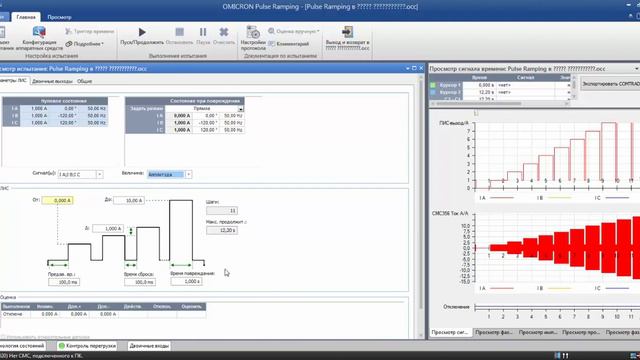Click the I B -120,00° phase cell in fault state
640x360 pixels.
pyautogui.click(x=205, y=123)
